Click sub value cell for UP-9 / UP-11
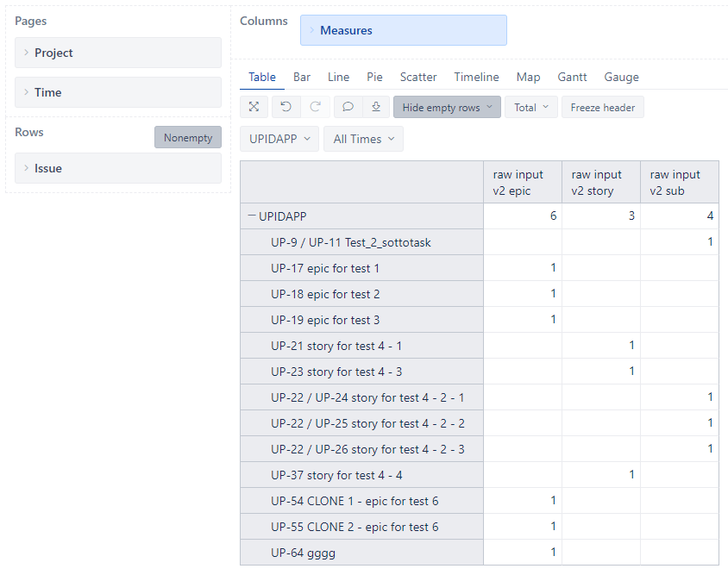This screenshot has height=575, width=728. pos(680,241)
